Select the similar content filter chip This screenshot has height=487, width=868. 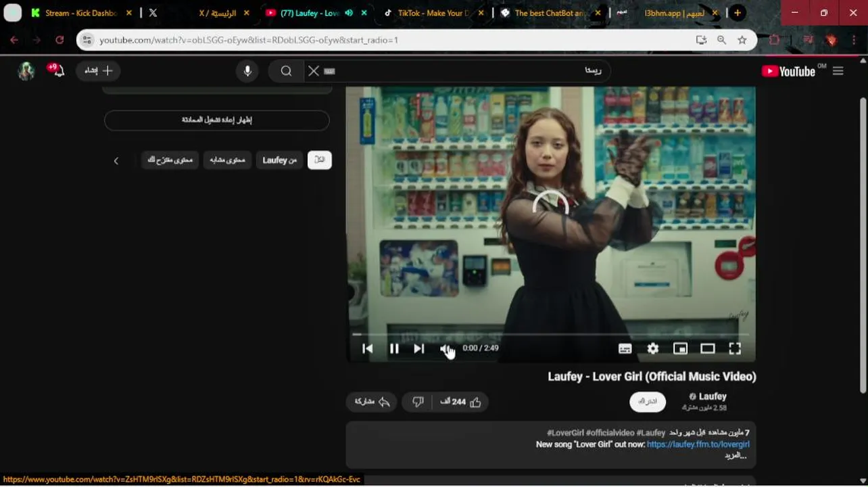click(x=228, y=160)
